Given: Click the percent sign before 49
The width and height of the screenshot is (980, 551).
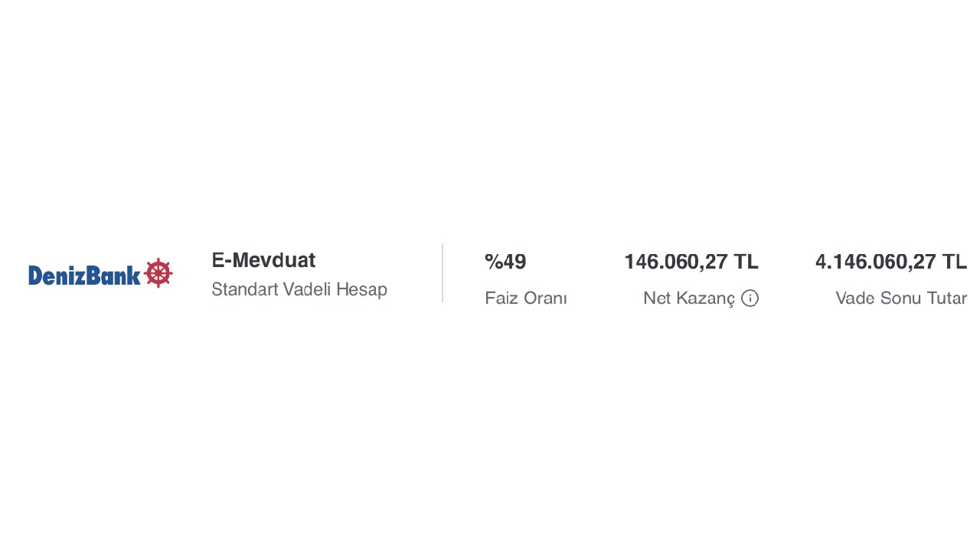Looking at the screenshot, I should pyautogui.click(x=493, y=262).
